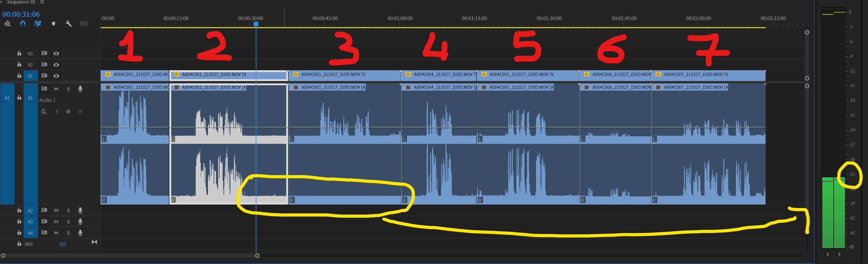This screenshot has height=264, width=868.
Task: Lock track V1
Action: (x=19, y=76)
